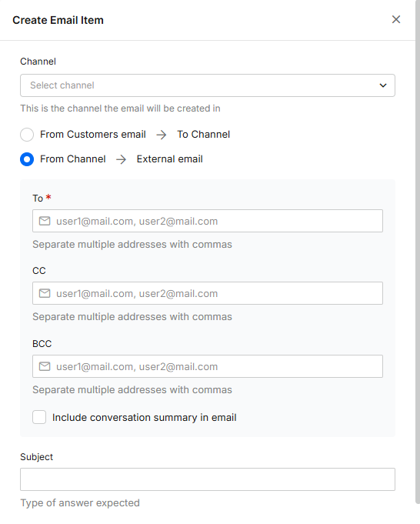The width and height of the screenshot is (420, 524).
Task: Click the arrow icon after From Channel
Action: point(121,159)
